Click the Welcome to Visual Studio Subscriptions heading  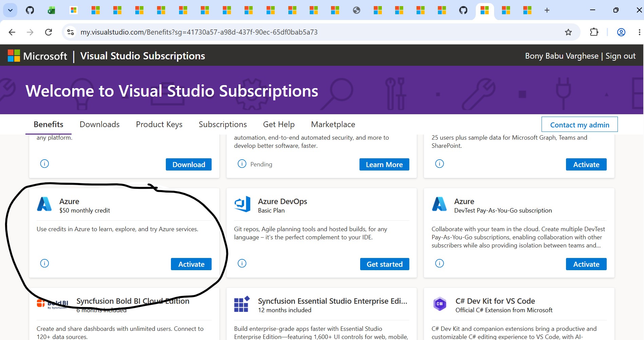tap(172, 91)
